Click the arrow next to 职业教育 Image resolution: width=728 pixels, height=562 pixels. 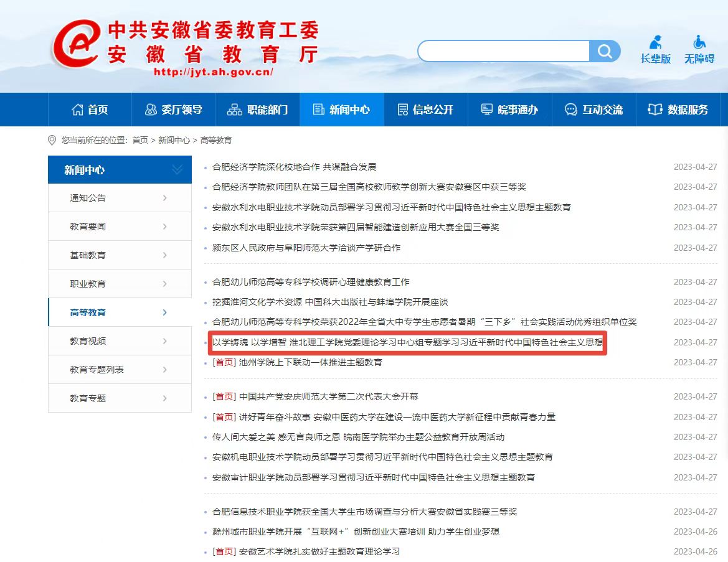tap(164, 284)
